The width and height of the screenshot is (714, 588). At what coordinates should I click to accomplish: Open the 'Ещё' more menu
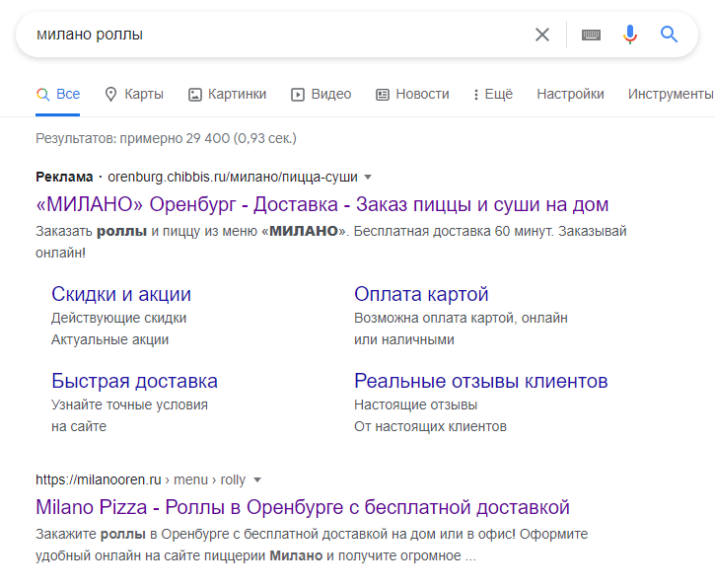(493, 95)
